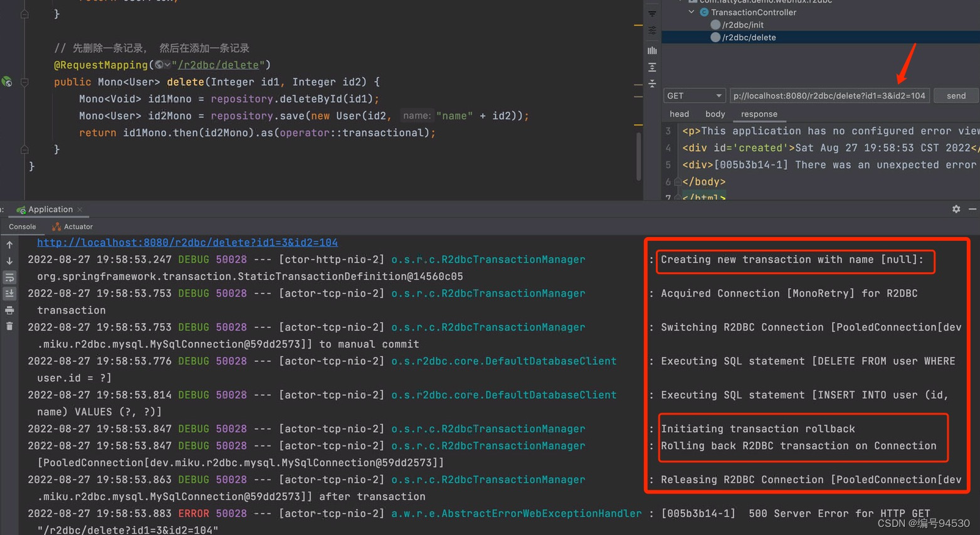Switch to the head tab
Image resolution: width=980 pixels, height=535 pixels.
[679, 114]
